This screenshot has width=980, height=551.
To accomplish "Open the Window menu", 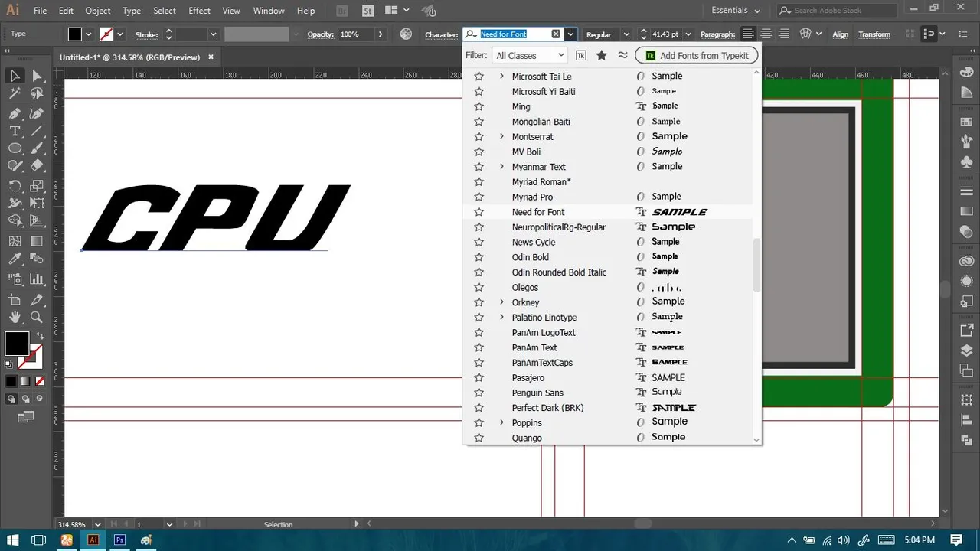I will (x=269, y=11).
